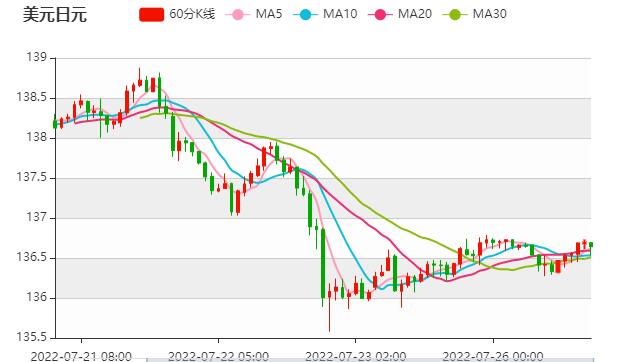This screenshot has height=362, width=642.
Task: Toggle MA30 legend entry
Action: (475, 14)
